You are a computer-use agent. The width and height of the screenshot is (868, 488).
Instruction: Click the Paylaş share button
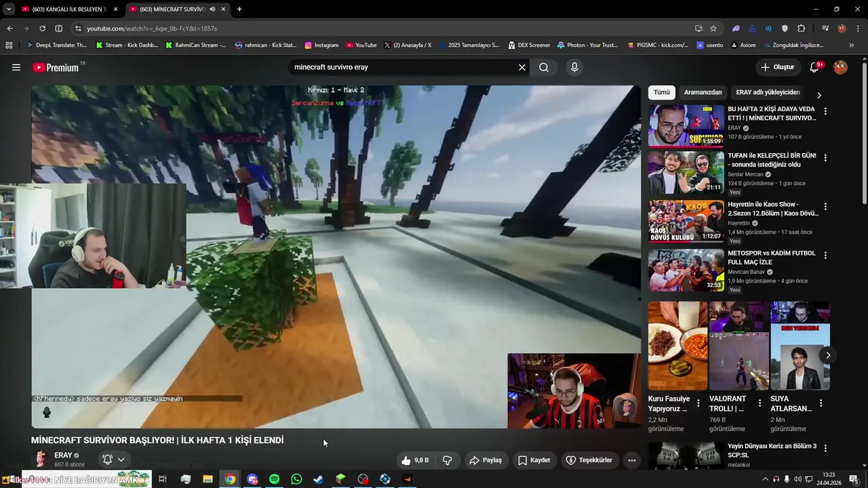click(486, 460)
